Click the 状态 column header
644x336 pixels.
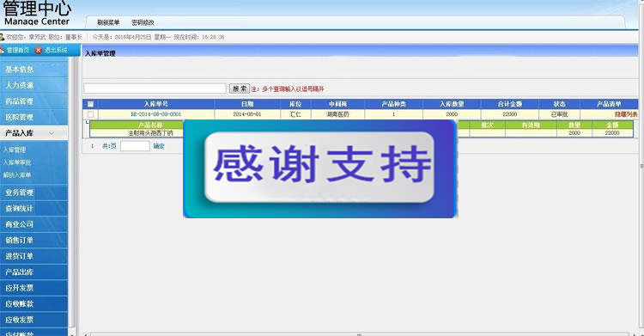pyautogui.click(x=559, y=104)
